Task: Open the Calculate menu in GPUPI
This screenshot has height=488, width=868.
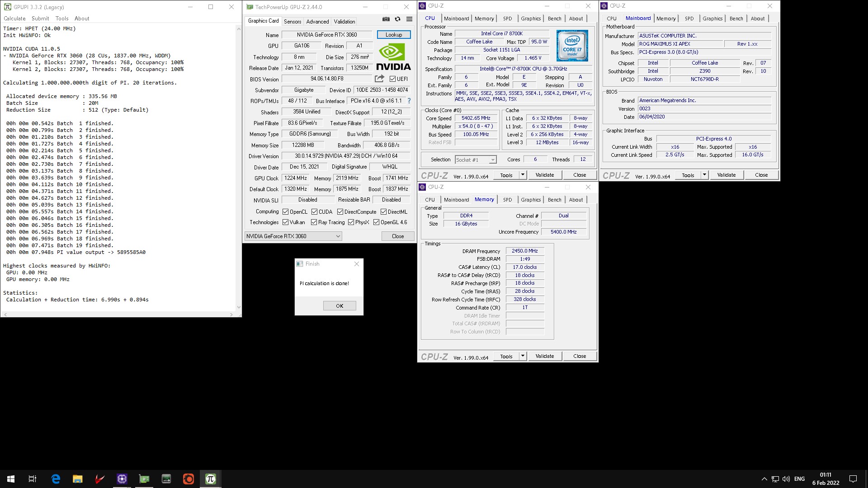Action: [14, 19]
